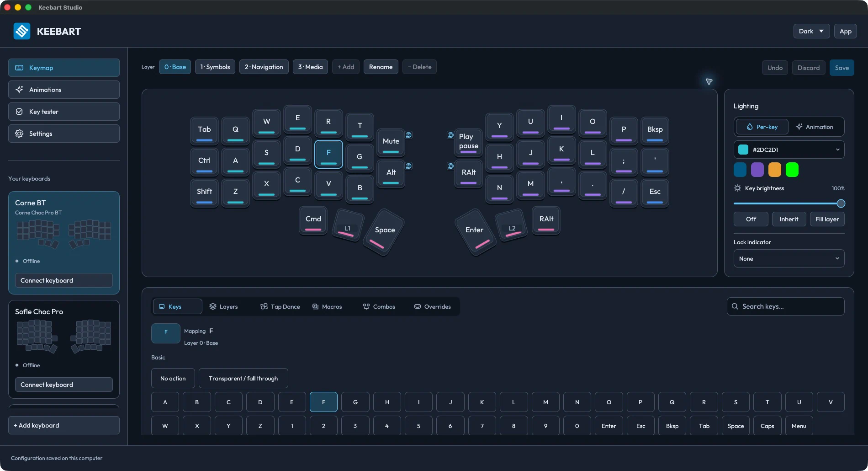Select the Corne BT keyboard thumbnail
868x471 pixels.
coord(64,234)
